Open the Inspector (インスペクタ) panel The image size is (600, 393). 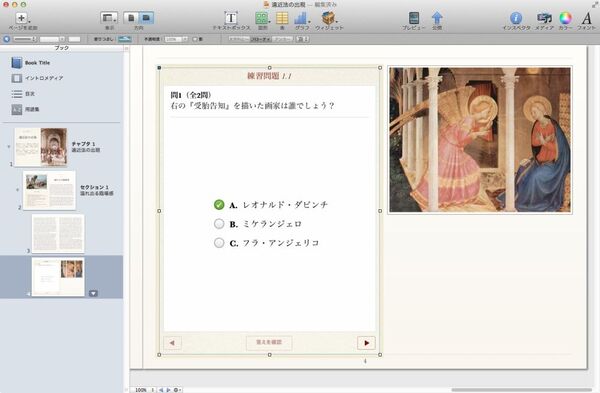(x=516, y=18)
